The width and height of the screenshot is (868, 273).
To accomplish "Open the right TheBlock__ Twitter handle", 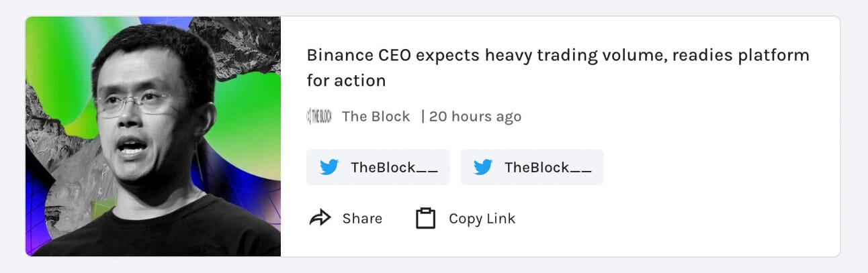I will [548, 168].
